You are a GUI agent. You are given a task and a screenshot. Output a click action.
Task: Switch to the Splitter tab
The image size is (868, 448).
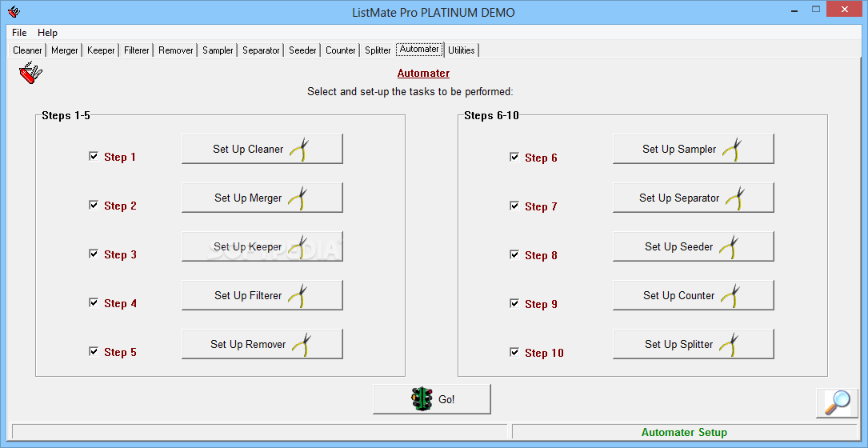click(378, 50)
